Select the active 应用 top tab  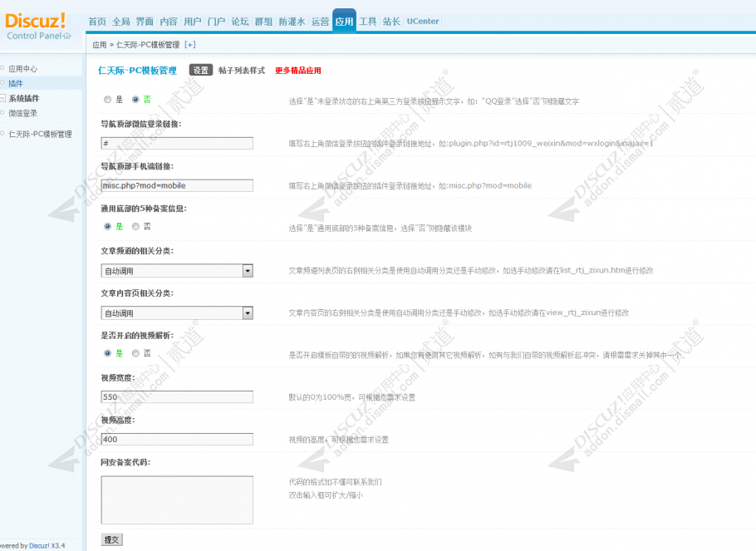[x=344, y=22]
